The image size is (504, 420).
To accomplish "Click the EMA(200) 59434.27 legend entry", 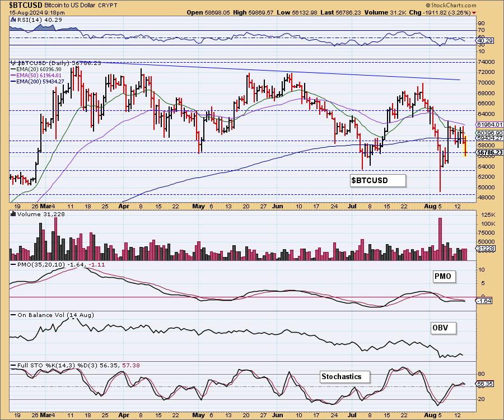I will coord(40,82).
